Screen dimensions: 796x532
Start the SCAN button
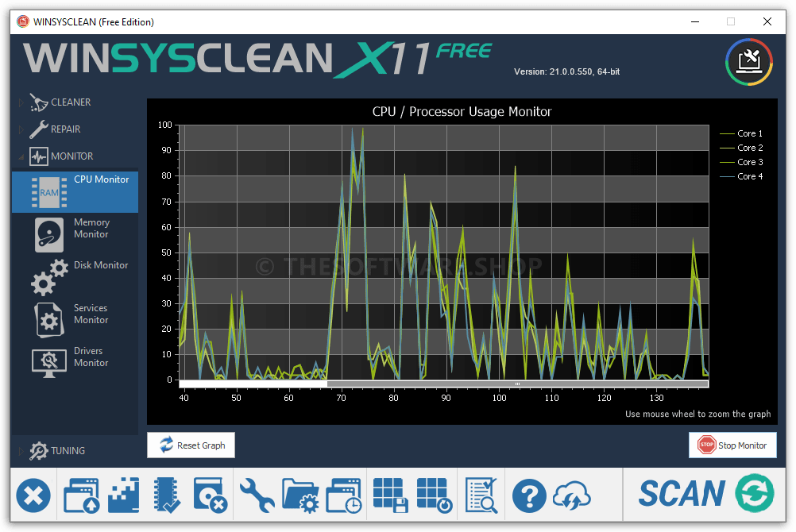705,494
